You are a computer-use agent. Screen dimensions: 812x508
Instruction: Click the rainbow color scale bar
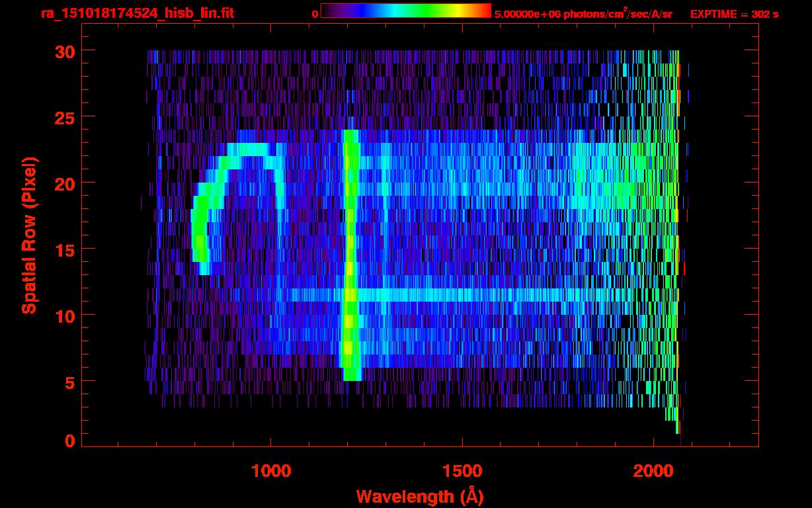[x=406, y=11]
